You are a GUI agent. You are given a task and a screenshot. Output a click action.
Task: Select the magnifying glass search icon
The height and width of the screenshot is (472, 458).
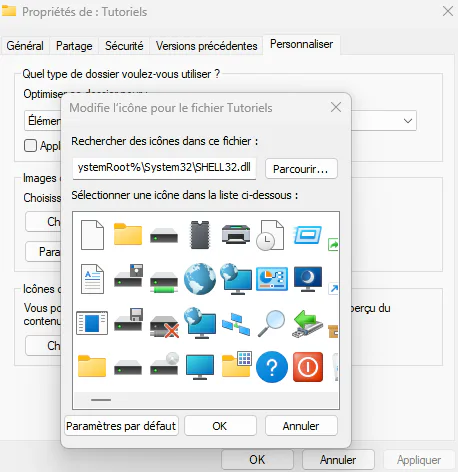point(271,323)
